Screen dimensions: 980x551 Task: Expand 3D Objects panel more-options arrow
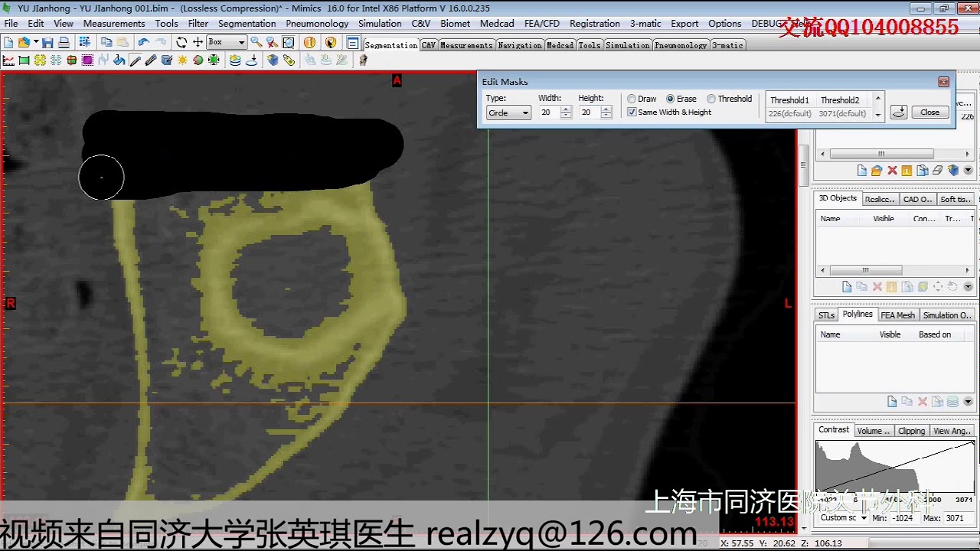[968, 286]
